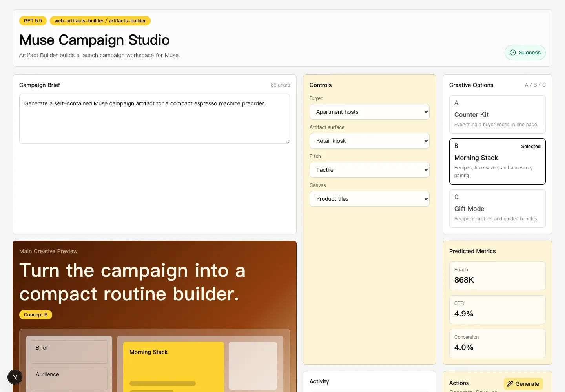The height and width of the screenshot is (392, 565).
Task: Click the Audience box in preview
Action: (69, 379)
